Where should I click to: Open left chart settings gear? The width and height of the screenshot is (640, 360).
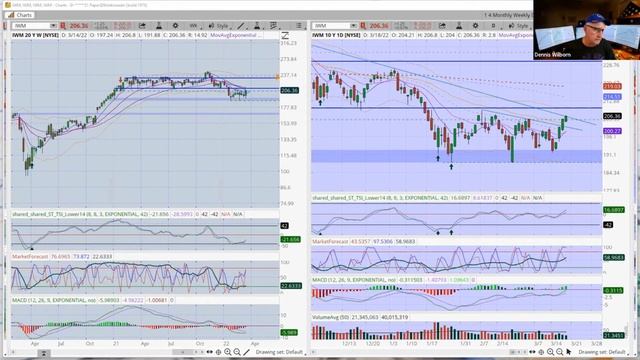click(x=175, y=26)
